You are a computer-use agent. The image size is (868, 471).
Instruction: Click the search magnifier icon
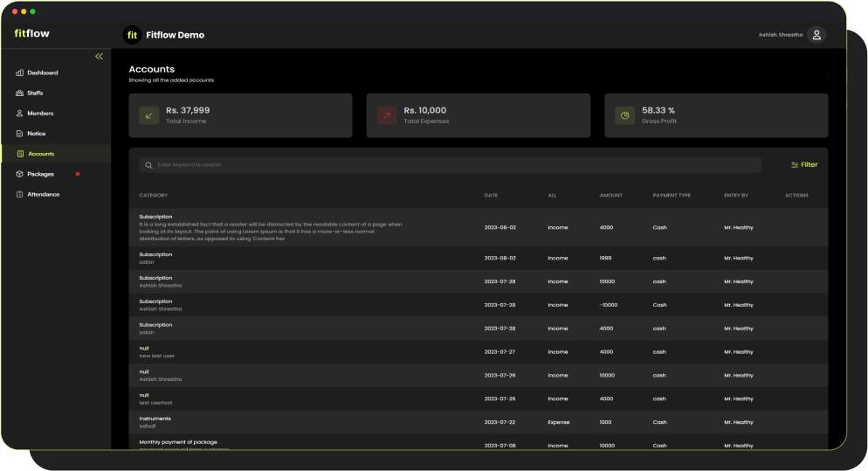(148, 165)
